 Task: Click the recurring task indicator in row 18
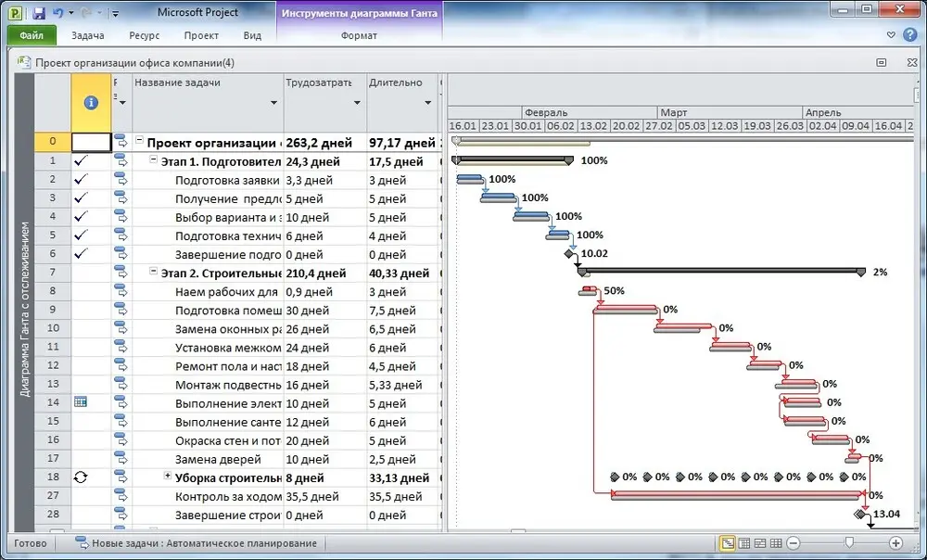(81, 477)
